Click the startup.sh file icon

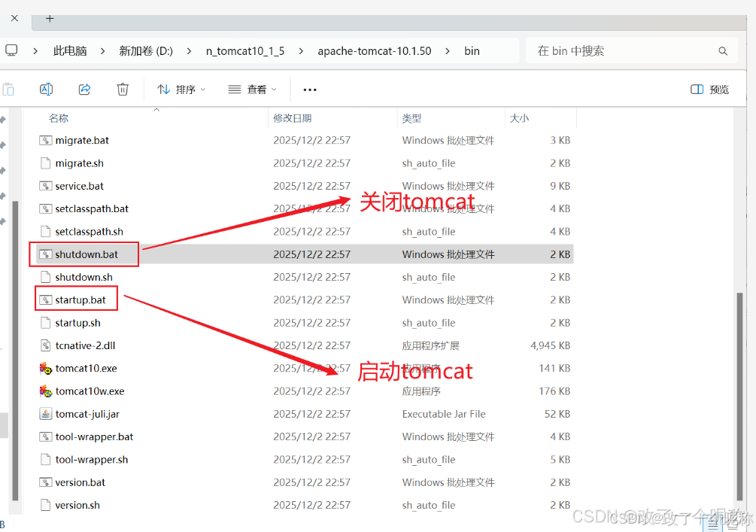point(45,323)
